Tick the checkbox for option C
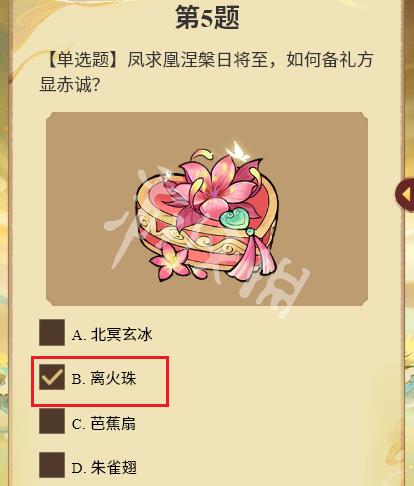The image size is (414, 486). 52,421
